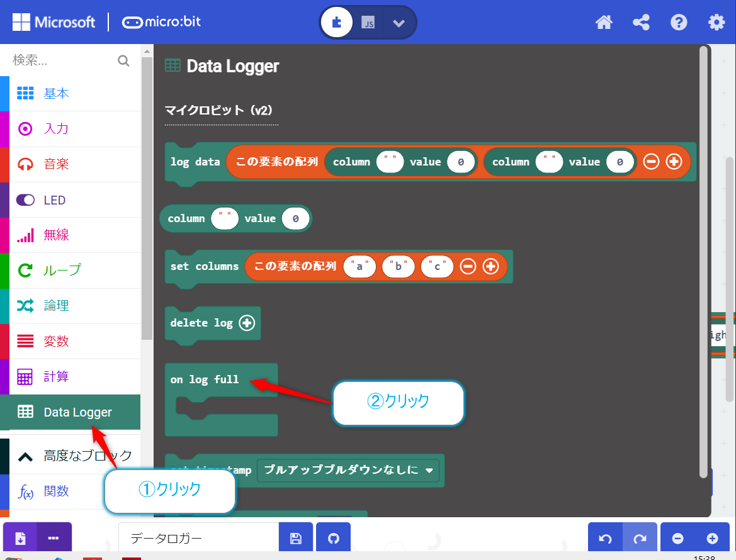The height and width of the screenshot is (560, 736).
Task: Click the toolbox sidebar scrollbar
Action: coord(147,198)
